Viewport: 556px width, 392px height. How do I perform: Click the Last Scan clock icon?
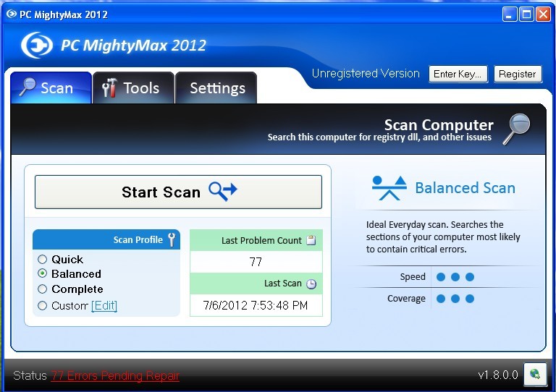311,284
